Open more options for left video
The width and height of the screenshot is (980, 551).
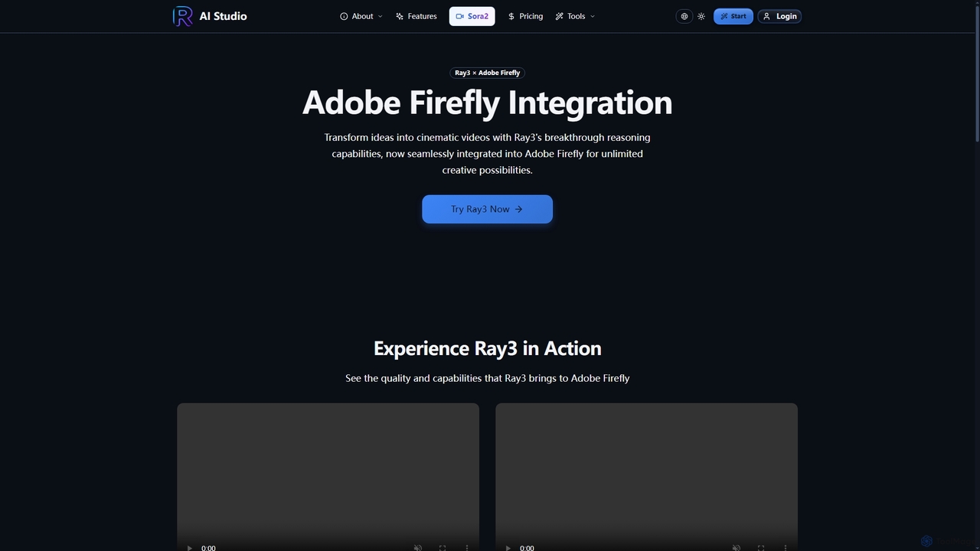[x=467, y=547]
